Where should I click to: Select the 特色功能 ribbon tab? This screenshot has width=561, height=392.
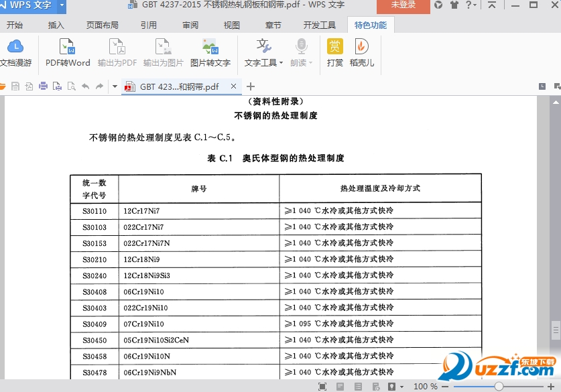pos(371,25)
